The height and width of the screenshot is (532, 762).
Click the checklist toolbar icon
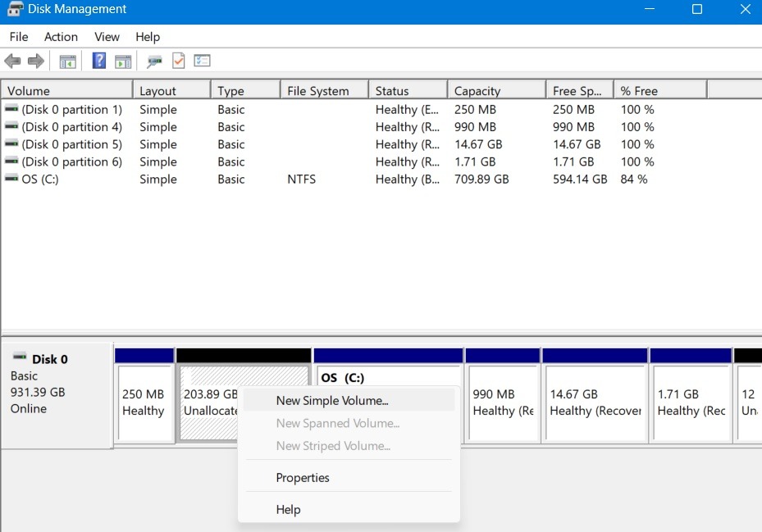point(201,61)
